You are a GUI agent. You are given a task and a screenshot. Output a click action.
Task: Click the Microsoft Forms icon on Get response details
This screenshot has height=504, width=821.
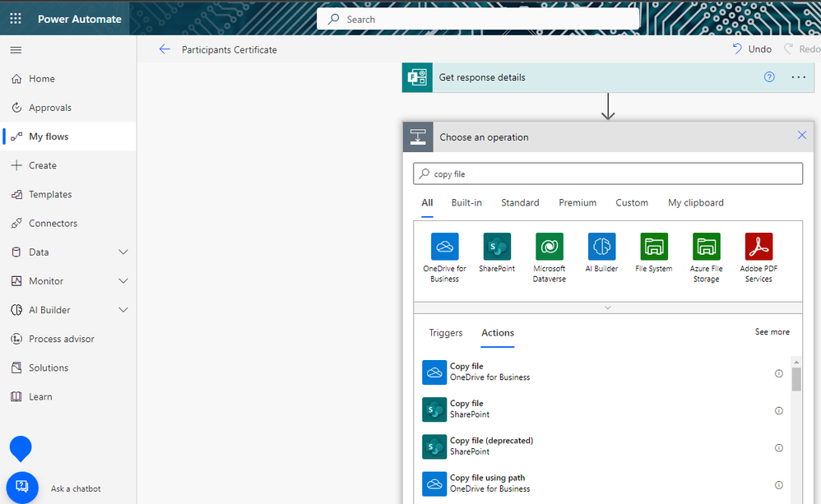[417, 77]
